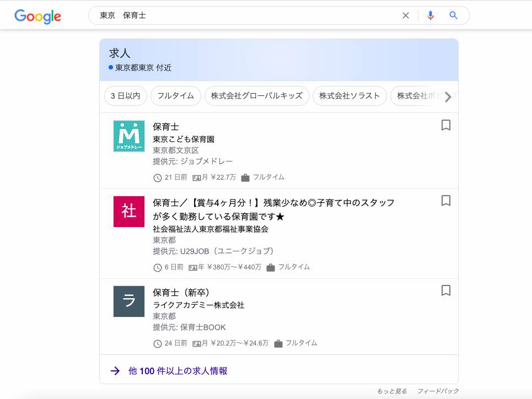The image size is (532, 399).
Task: Filter by 株式会社ソラスト
Action: click(x=350, y=96)
